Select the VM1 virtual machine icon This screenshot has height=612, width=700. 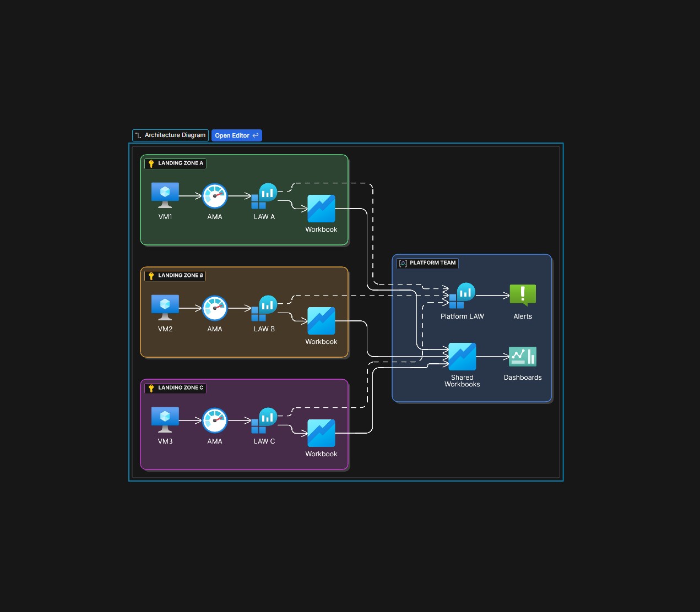(x=165, y=194)
